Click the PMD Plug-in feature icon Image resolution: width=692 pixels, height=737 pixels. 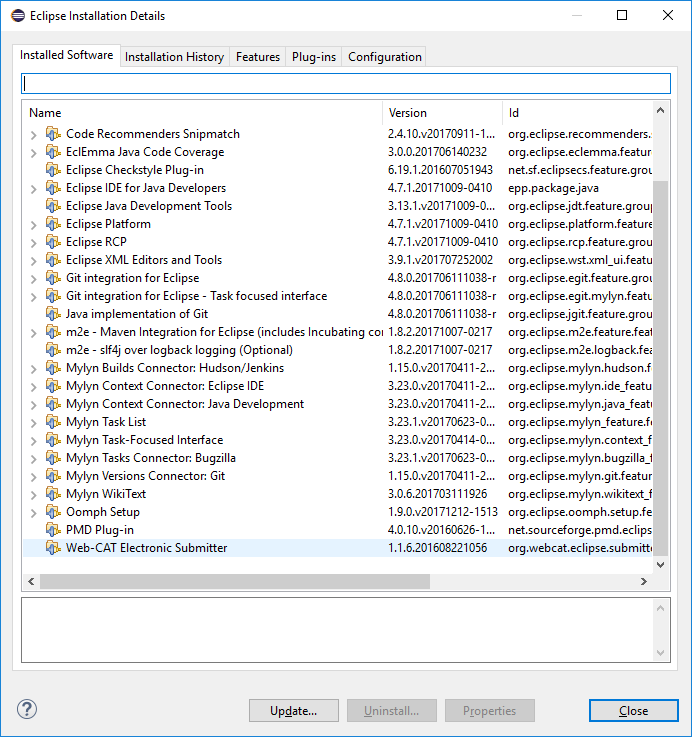pyautogui.click(x=53, y=530)
